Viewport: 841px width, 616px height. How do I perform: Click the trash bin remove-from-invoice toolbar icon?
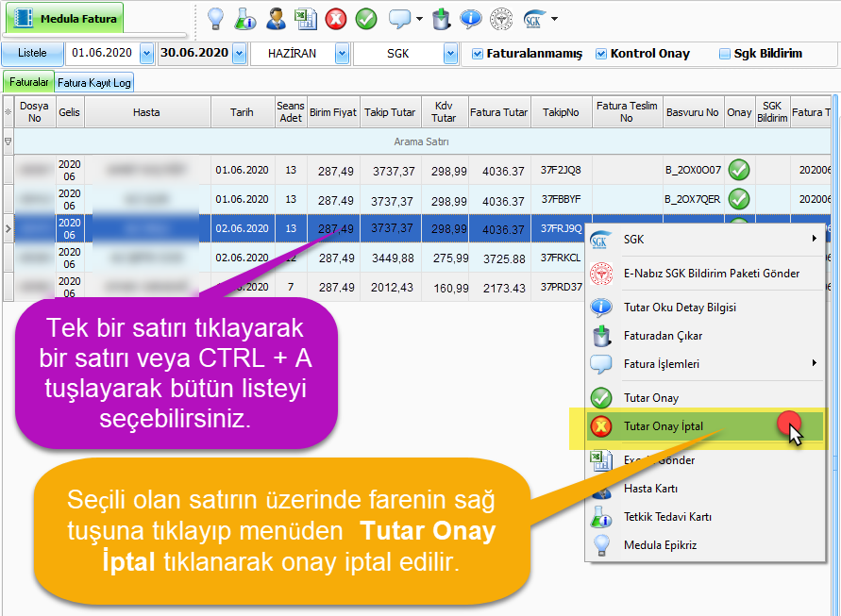(441, 19)
